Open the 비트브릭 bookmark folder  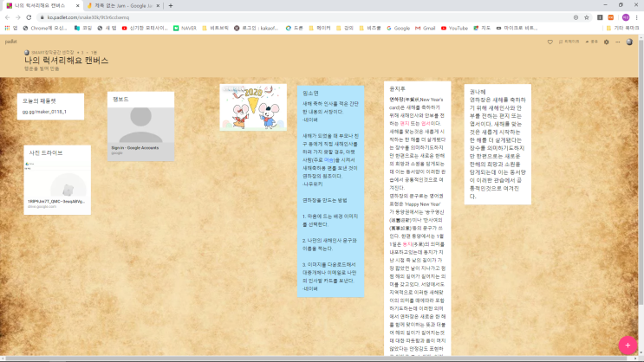pyautogui.click(x=215, y=28)
